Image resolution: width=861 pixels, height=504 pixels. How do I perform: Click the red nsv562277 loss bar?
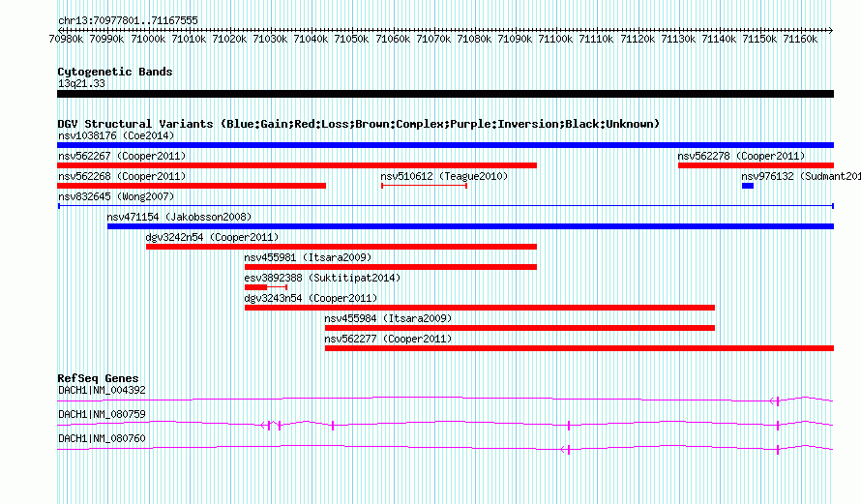[x=579, y=348]
